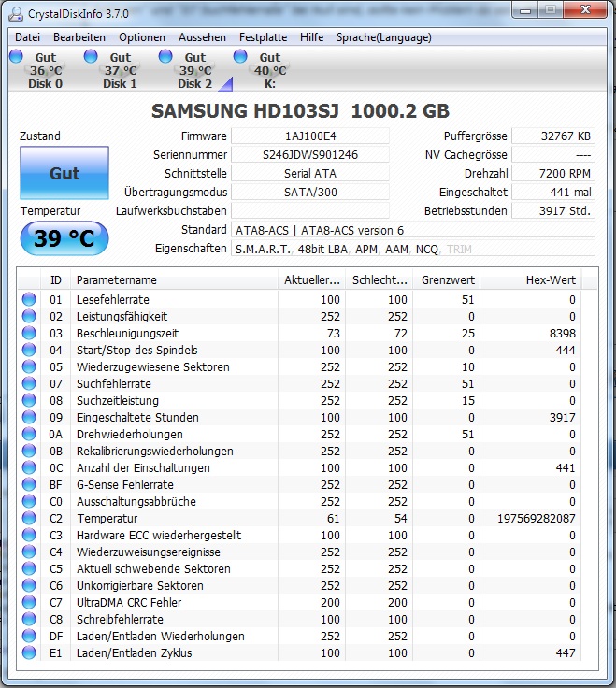This screenshot has height=688, width=616.
Task: Click the ID column header
Action: click(55, 279)
